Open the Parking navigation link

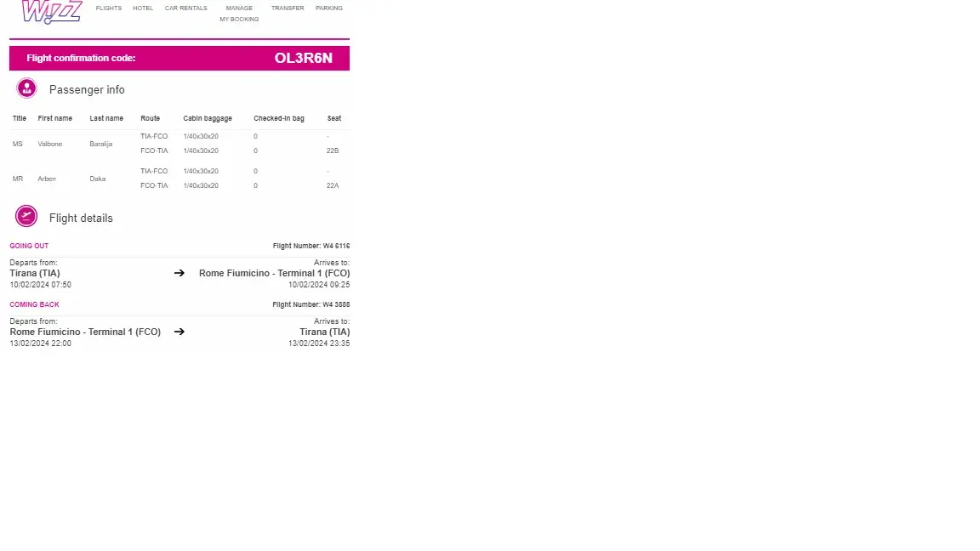(329, 9)
